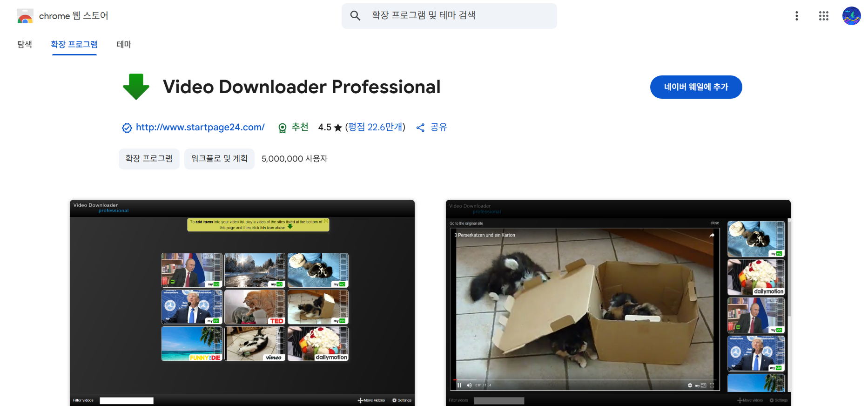Open the startpage24.com publisher link

[200, 127]
